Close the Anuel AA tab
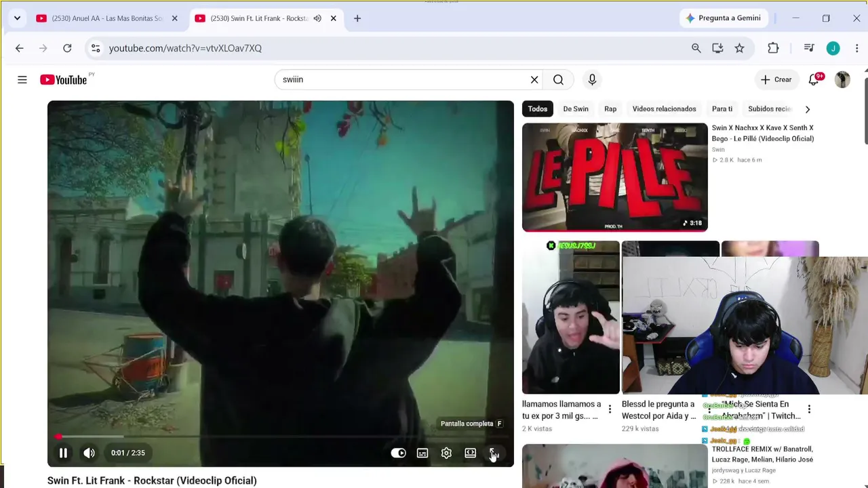The width and height of the screenshot is (868, 488). point(174,18)
